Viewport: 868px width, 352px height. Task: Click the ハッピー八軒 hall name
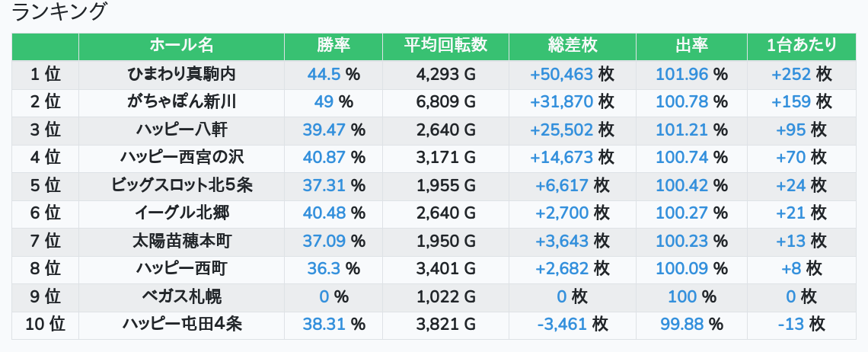click(x=181, y=130)
